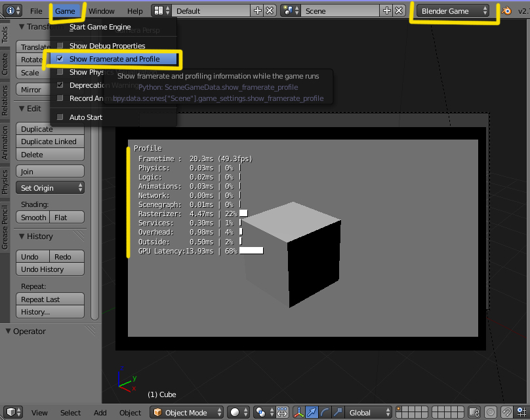Open the Add menu in 3D header

pos(100,413)
